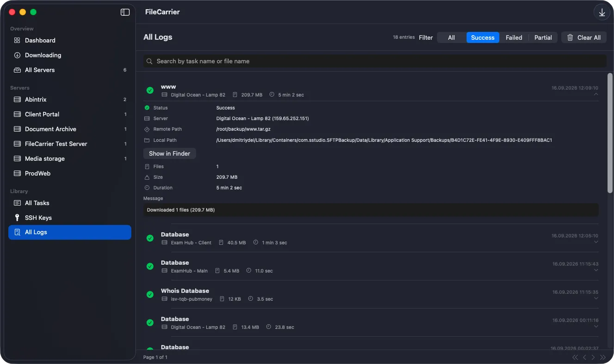Click the FileCarrier Test Server icon
This screenshot has height=364, width=614.
[17, 144]
